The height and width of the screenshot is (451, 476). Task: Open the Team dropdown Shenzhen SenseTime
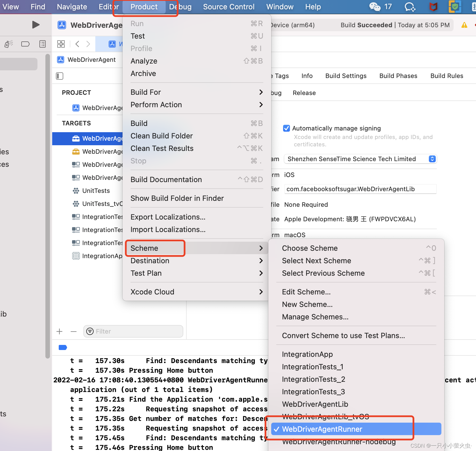click(360, 159)
